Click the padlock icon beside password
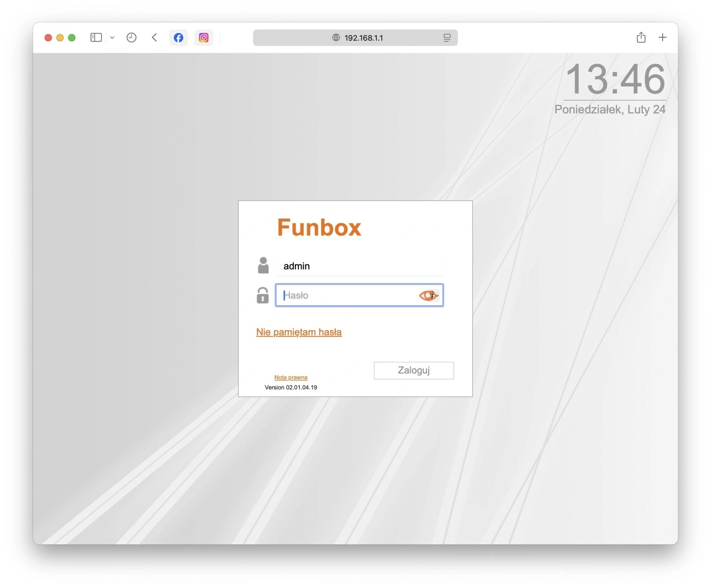The image size is (711, 588). click(263, 295)
